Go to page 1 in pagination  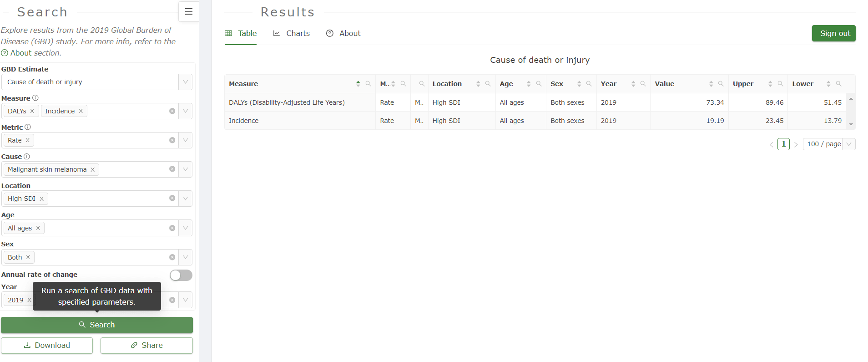click(783, 144)
